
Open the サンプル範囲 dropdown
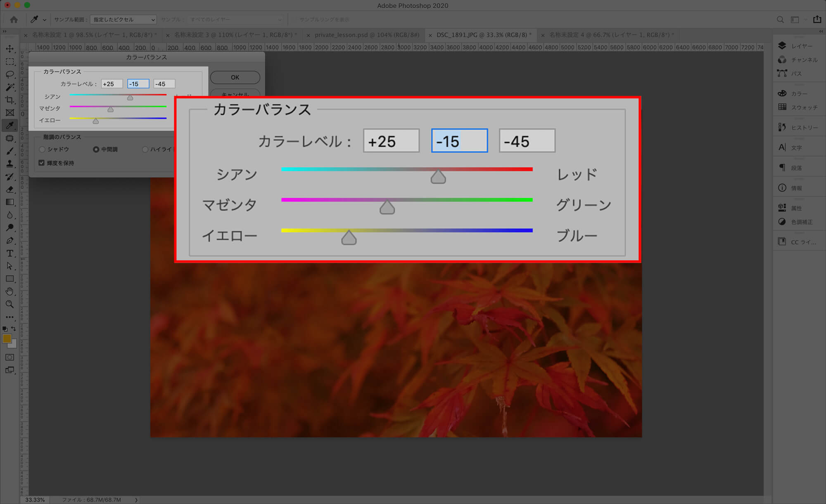point(123,19)
